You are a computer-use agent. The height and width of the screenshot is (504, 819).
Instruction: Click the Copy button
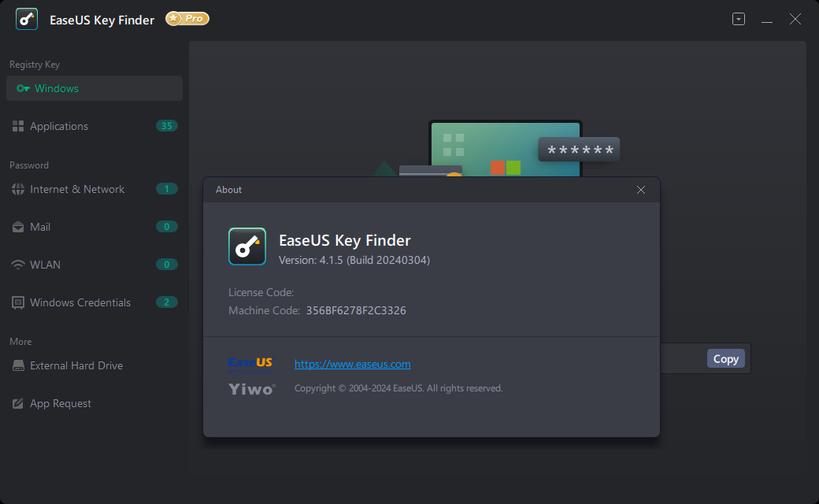tap(726, 359)
